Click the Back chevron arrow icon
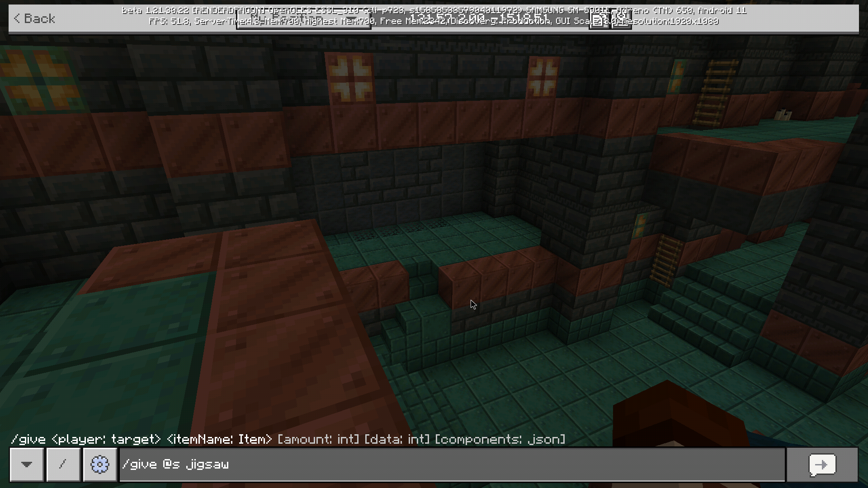Screen dimensions: 868x488 point(17,19)
